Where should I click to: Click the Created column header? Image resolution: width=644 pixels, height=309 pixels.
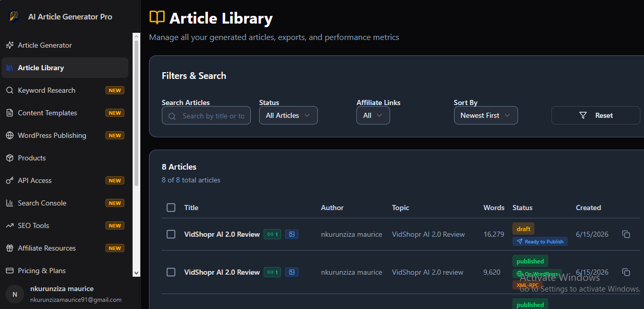588,208
